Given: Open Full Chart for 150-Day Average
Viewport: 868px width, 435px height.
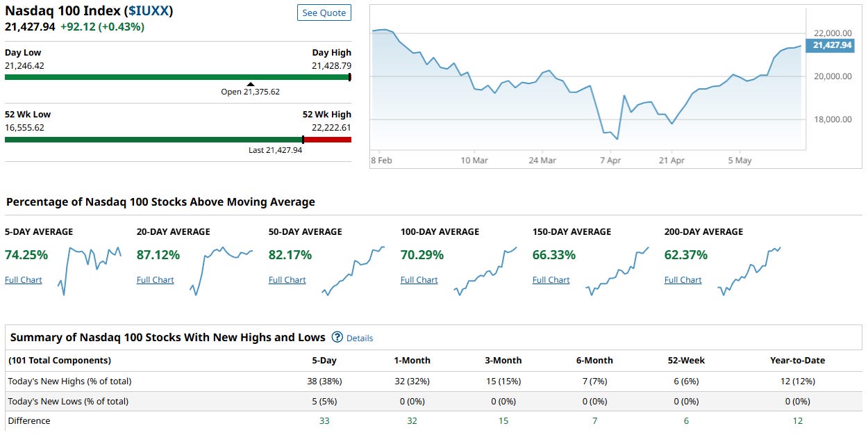Looking at the screenshot, I should tap(551, 280).
